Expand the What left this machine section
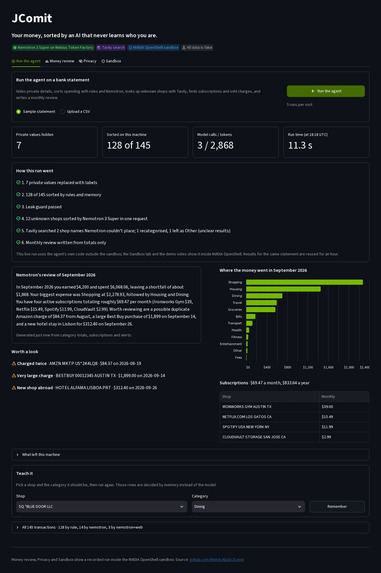The width and height of the screenshot is (381, 573). coord(190,455)
